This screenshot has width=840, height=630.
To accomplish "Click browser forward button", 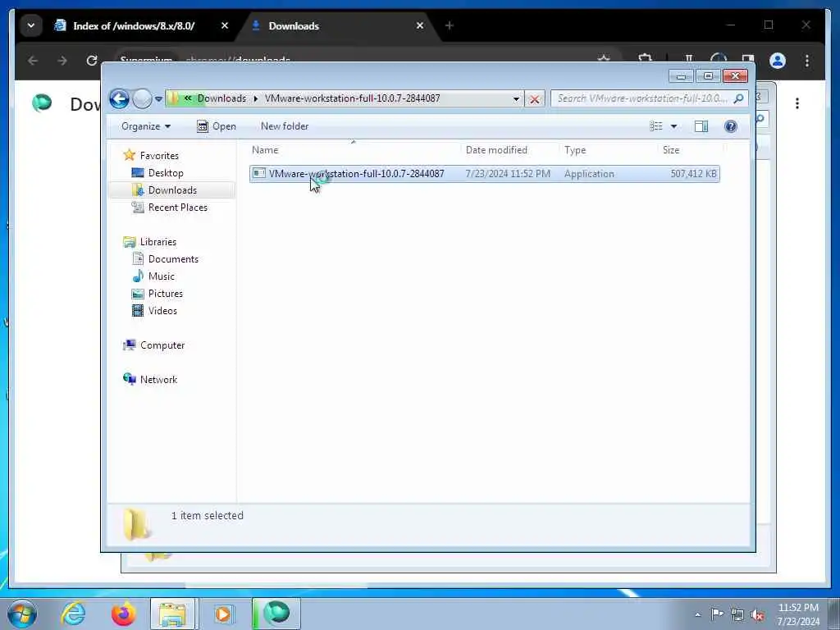I will coord(62,61).
